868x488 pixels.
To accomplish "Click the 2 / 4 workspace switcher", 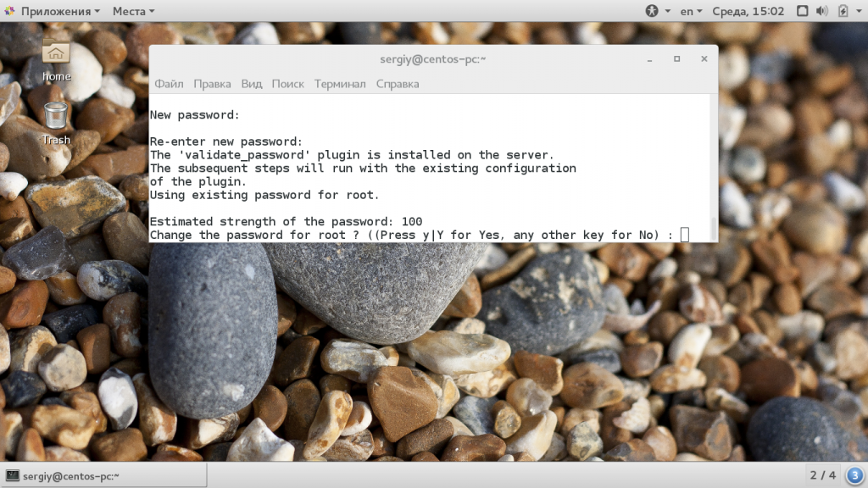I will click(x=822, y=474).
